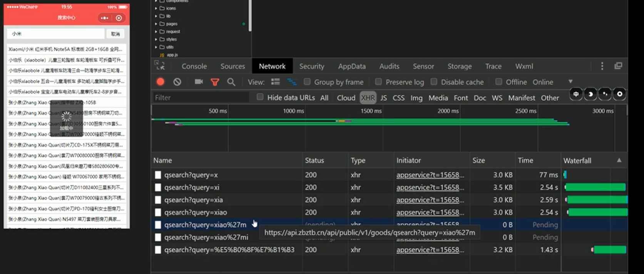644x274 pixels.
Task: Open the Security tab
Action: [312, 66]
